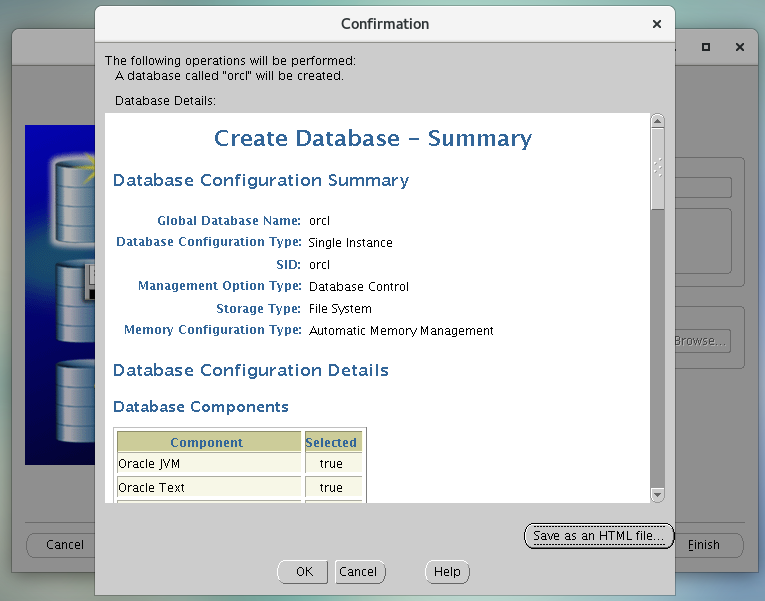The height and width of the screenshot is (601, 765).
Task: Close the background wizard window
Action: click(740, 47)
